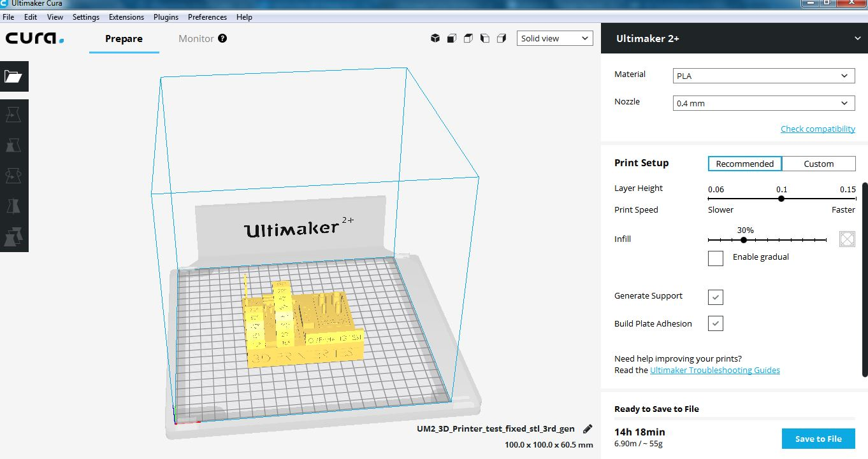This screenshot has height=459, width=868.
Task: Click the help icon beside Monitor
Action: coord(222,38)
